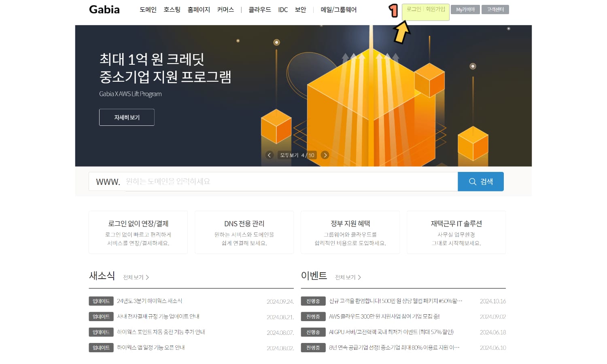Open the 메일/그룹웨어 menu

(338, 9)
